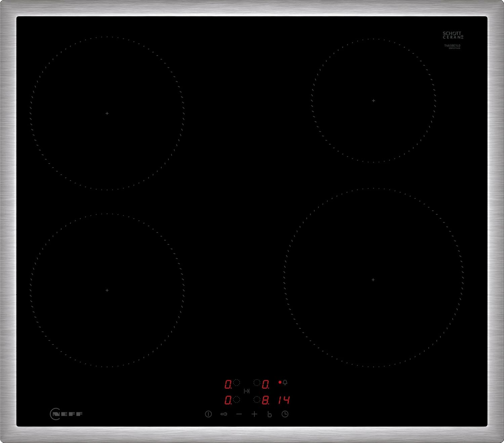
Task: Open the clock timer function
Action: pos(285,414)
